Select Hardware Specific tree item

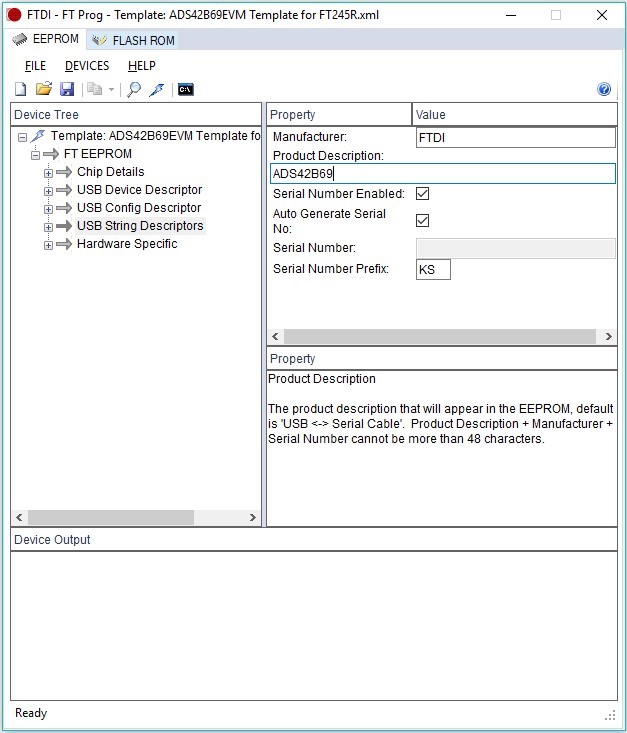[x=127, y=244]
